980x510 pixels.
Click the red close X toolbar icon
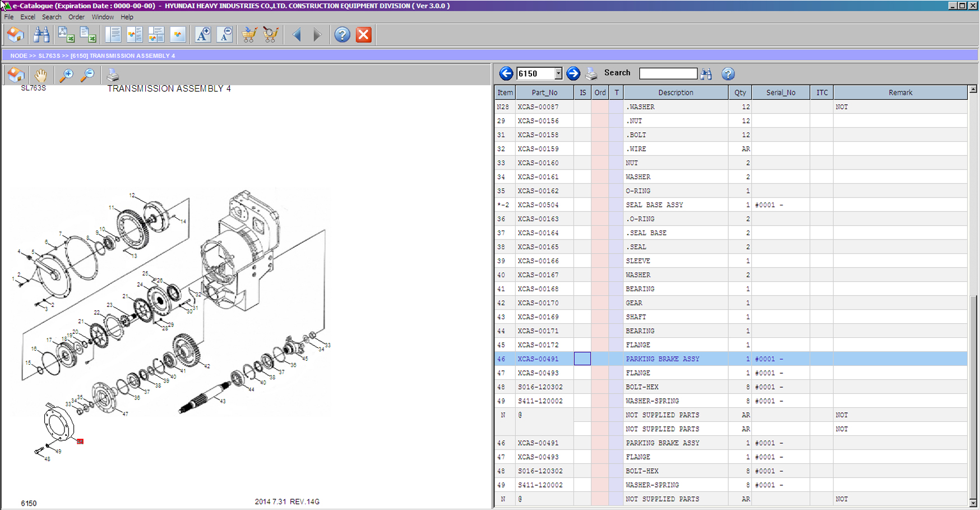tap(364, 35)
